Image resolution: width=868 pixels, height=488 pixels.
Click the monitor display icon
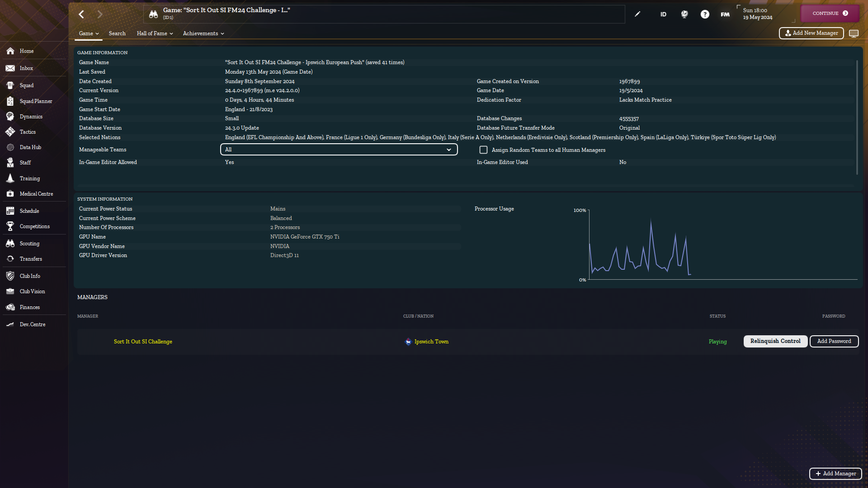point(854,33)
